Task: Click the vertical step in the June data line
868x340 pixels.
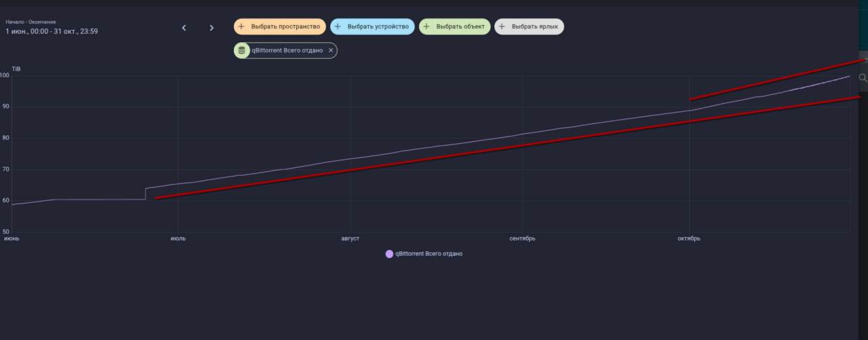Action: (x=146, y=193)
